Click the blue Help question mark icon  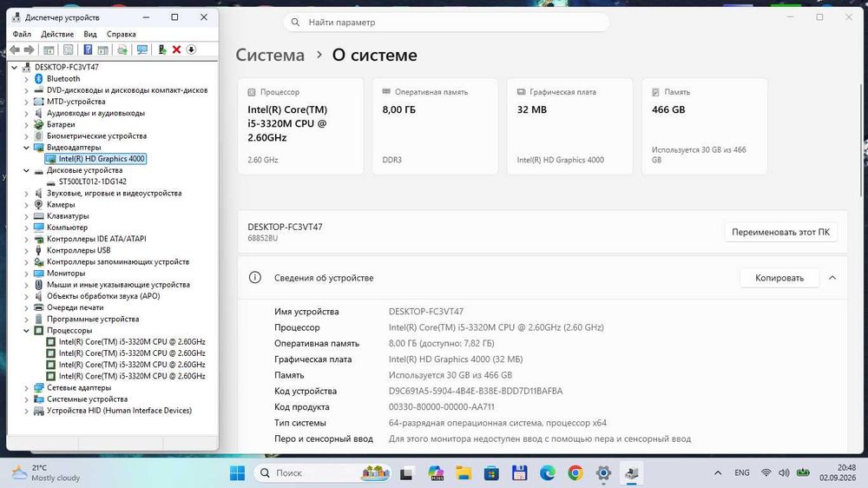pyautogui.click(x=88, y=49)
